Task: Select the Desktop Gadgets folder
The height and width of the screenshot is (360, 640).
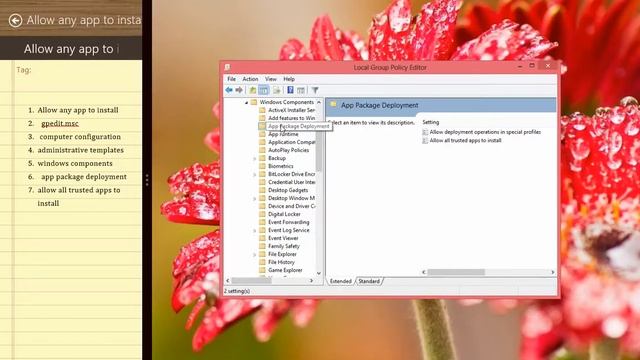Action: tap(288, 190)
